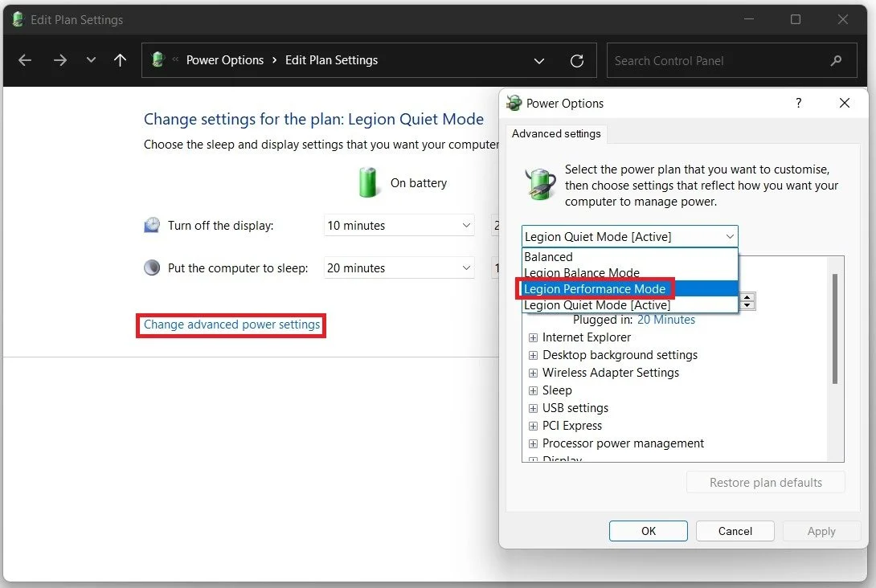The height and width of the screenshot is (588, 876).
Task: Open Turn off the display battery dropdown
Action: [399, 225]
